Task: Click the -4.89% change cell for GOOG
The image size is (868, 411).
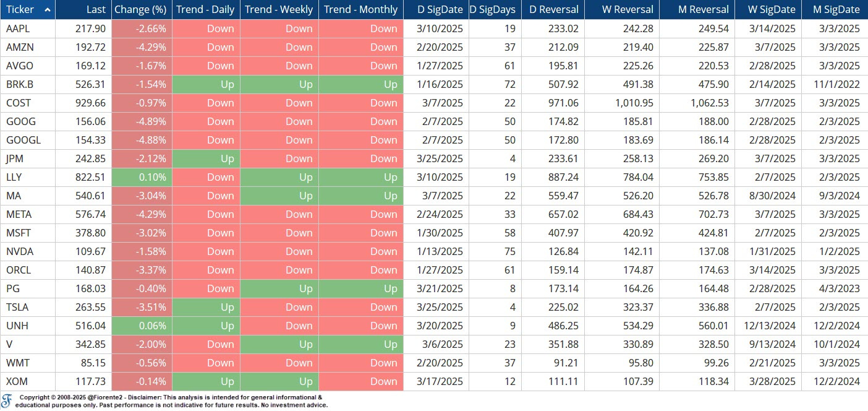Action: tap(142, 121)
